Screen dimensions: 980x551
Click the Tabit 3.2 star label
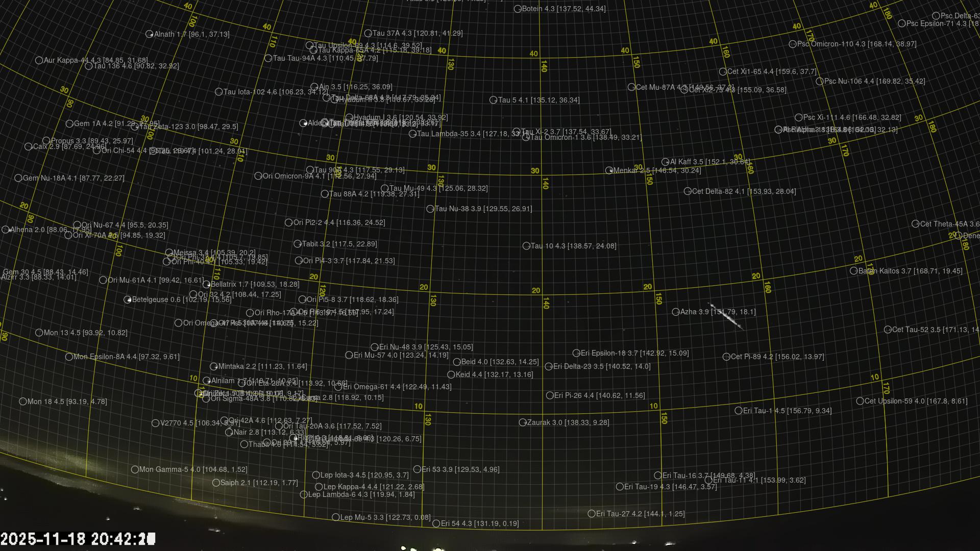339,244
